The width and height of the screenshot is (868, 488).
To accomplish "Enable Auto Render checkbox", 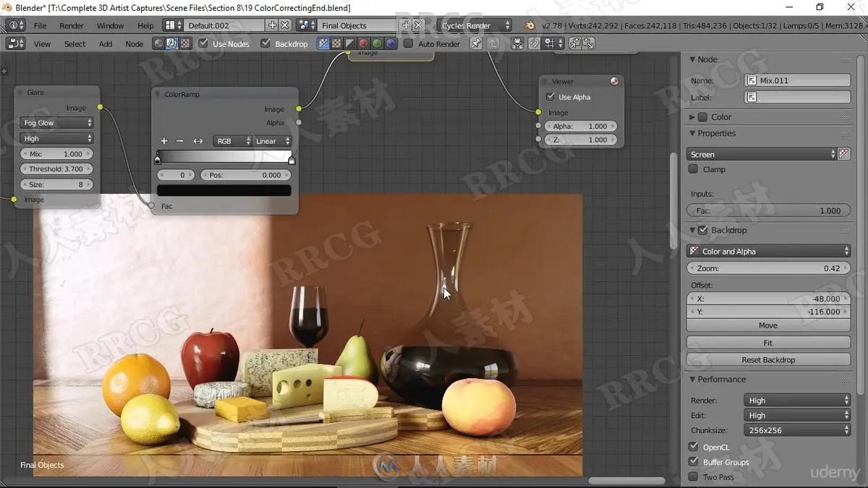I will pyautogui.click(x=409, y=43).
